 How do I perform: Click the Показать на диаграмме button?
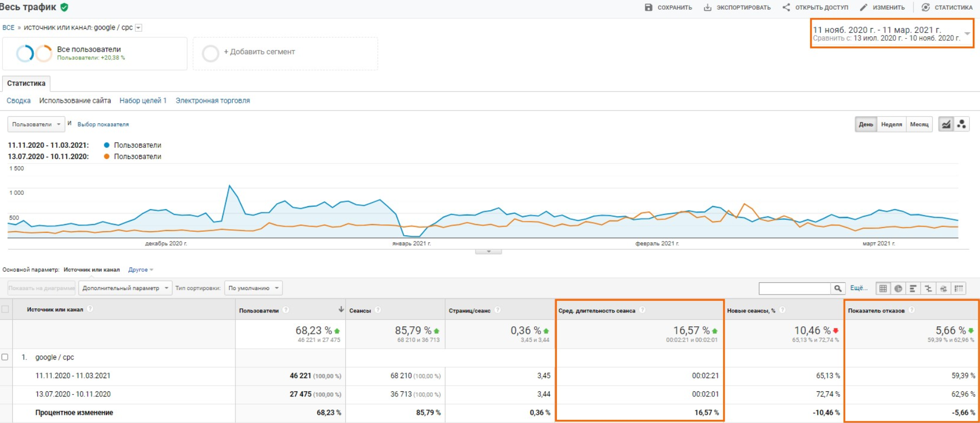click(41, 288)
